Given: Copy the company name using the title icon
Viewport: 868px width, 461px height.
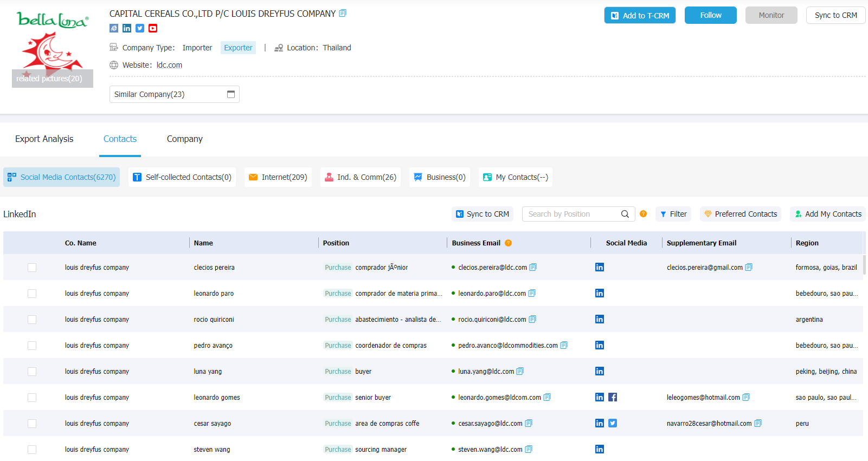Looking at the screenshot, I should [343, 13].
